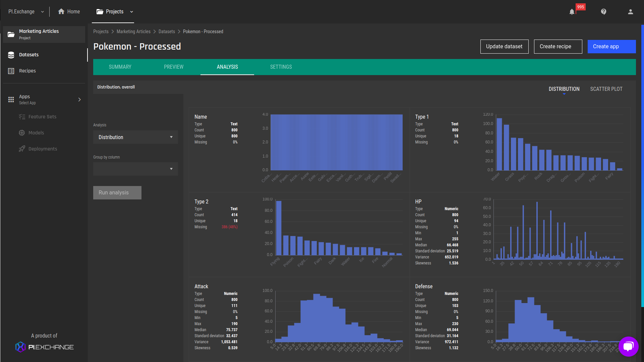Click the Type 1 distribution bar chart

pyautogui.click(x=559, y=142)
